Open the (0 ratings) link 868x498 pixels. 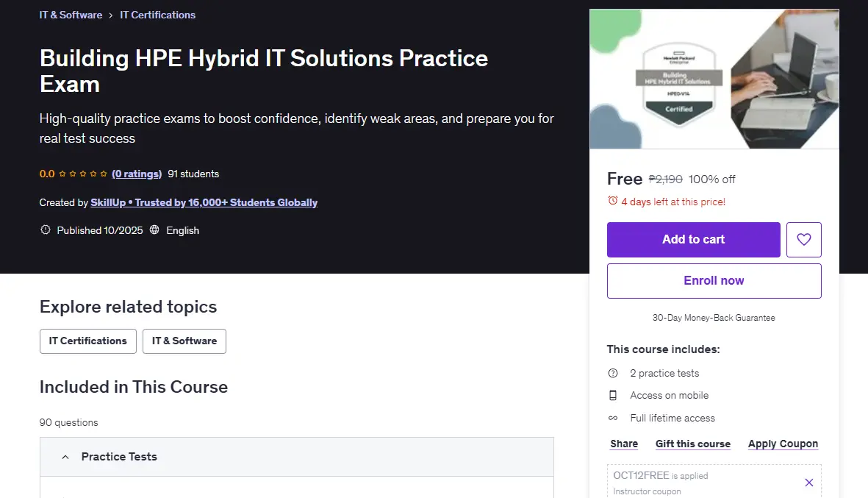(x=137, y=174)
